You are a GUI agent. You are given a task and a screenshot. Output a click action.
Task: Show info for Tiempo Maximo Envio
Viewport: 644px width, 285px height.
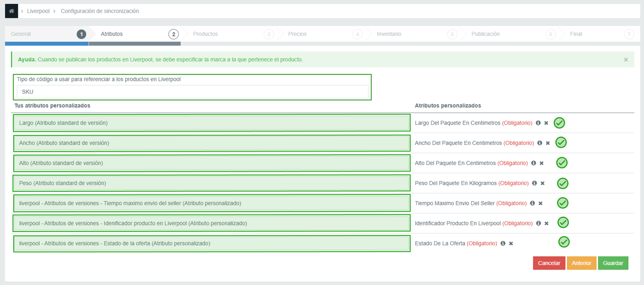pos(532,203)
